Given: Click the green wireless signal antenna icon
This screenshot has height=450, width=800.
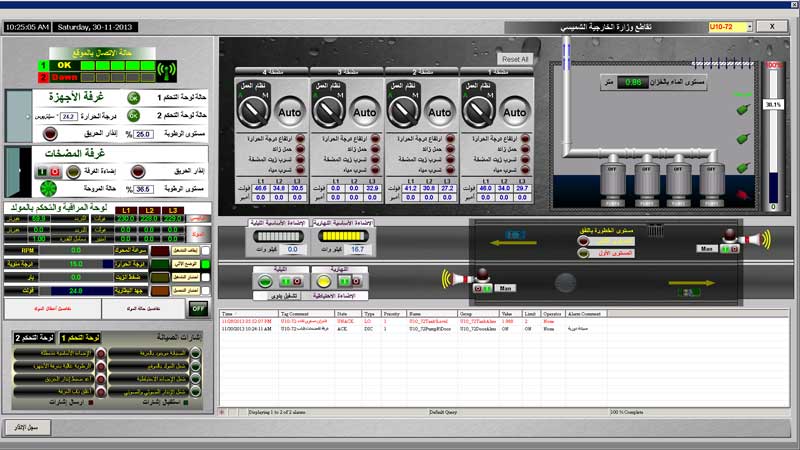Looking at the screenshot, I should [x=167, y=71].
